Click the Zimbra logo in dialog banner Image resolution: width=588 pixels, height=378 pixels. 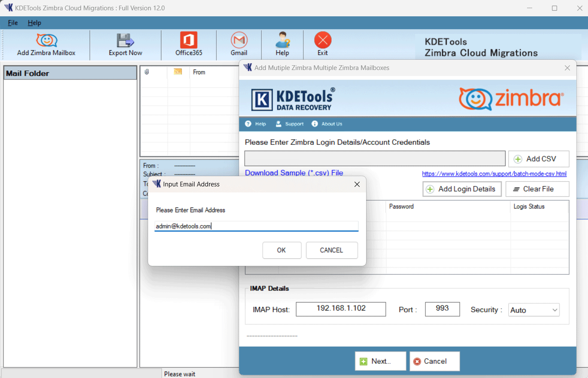[x=510, y=99]
